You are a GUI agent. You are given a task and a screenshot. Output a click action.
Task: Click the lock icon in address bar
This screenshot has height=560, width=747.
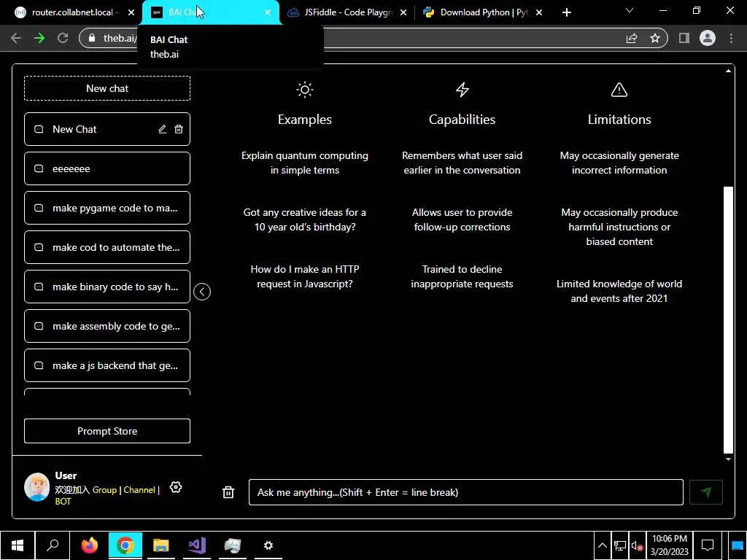pos(92,38)
